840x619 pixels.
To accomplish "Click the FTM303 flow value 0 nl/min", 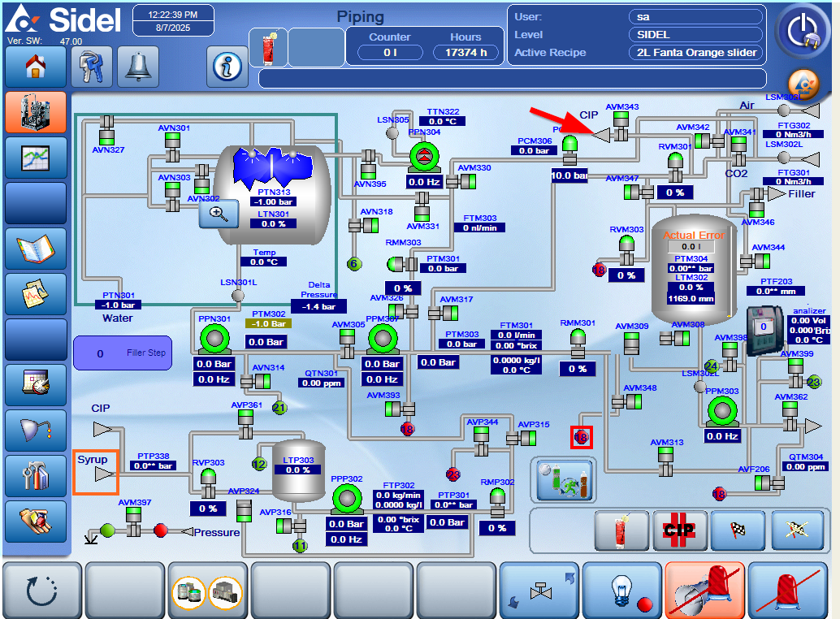I will [x=479, y=227].
